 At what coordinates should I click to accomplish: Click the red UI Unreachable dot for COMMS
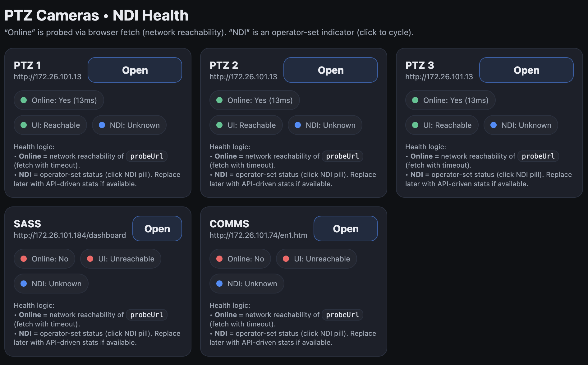pyautogui.click(x=287, y=259)
